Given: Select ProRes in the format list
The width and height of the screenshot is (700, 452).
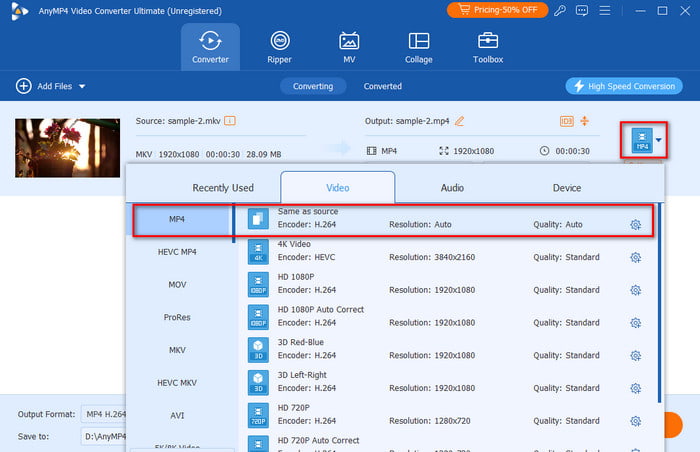Looking at the screenshot, I should (x=177, y=317).
